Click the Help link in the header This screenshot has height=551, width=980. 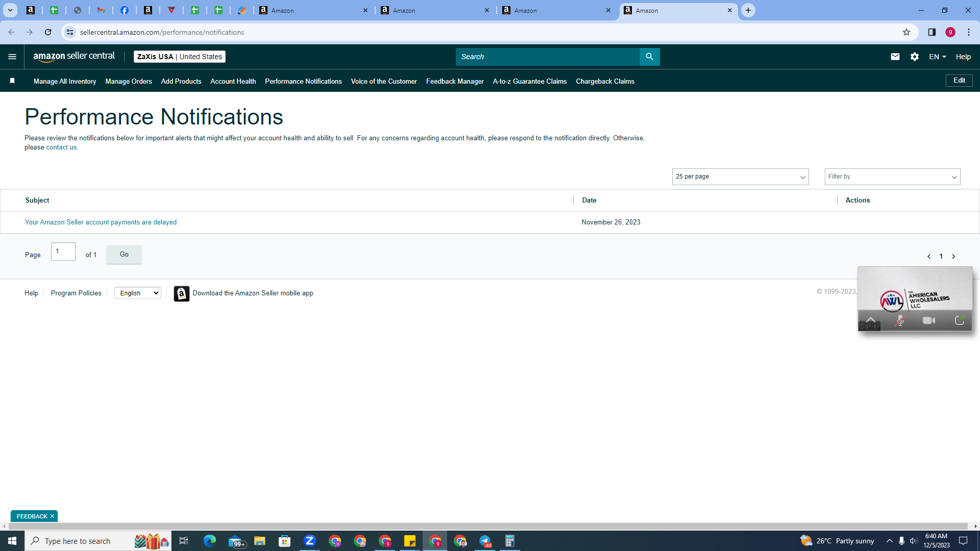963,57
